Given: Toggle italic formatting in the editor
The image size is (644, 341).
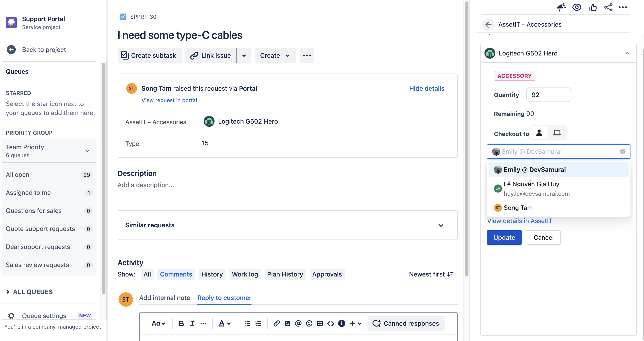Looking at the screenshot, I should click(x=192, y=323).
